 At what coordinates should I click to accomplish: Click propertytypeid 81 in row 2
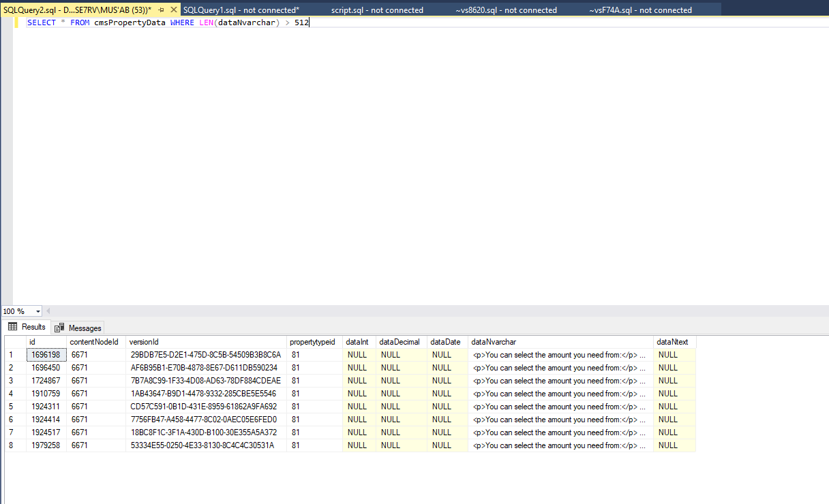pos(315,368)
